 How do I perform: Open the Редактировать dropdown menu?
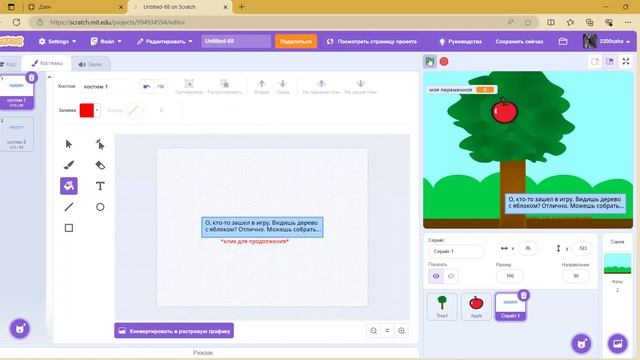click(164, 41)
